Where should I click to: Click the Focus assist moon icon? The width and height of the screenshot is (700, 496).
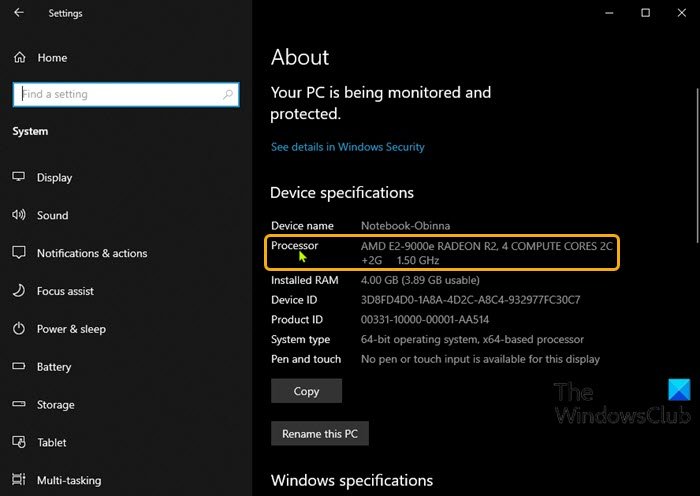tap(18, 291)
